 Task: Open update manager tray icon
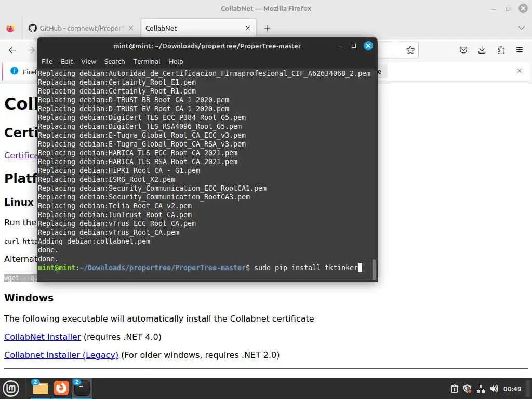pyautogui.click(x=454, y=389)
